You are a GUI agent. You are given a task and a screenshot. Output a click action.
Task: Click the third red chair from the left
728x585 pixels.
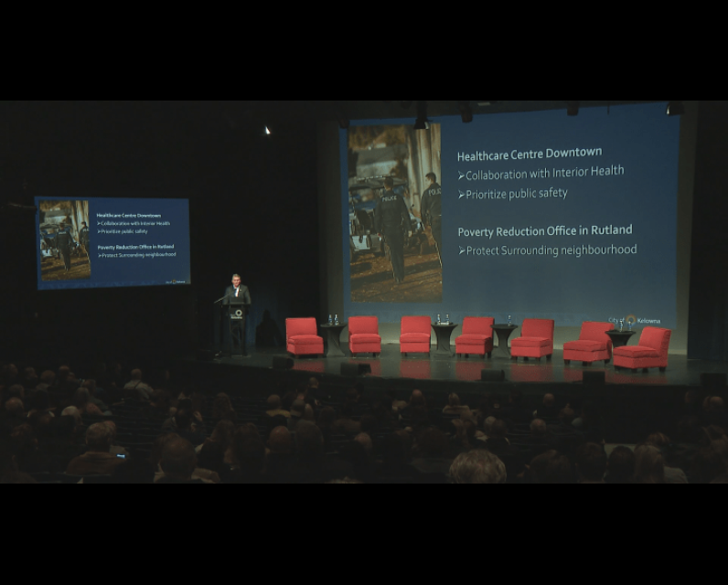click(x=415, y=335)
